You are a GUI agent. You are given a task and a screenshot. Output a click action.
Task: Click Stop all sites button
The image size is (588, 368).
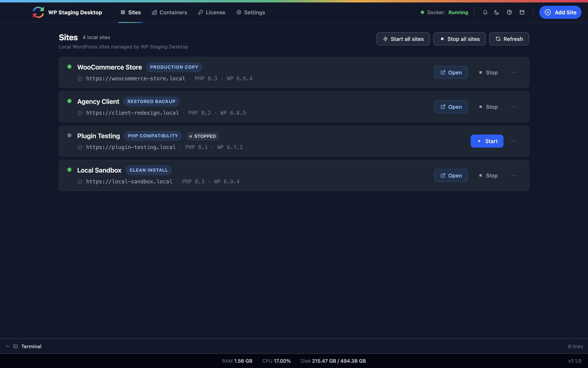[459, 39]
